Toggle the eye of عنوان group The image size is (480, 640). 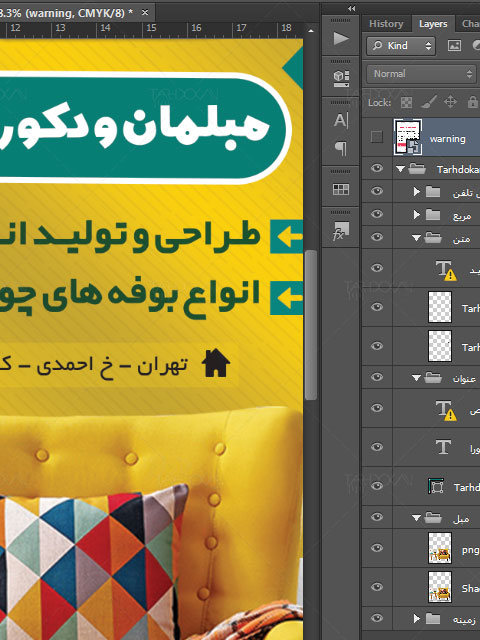[377, 377]
